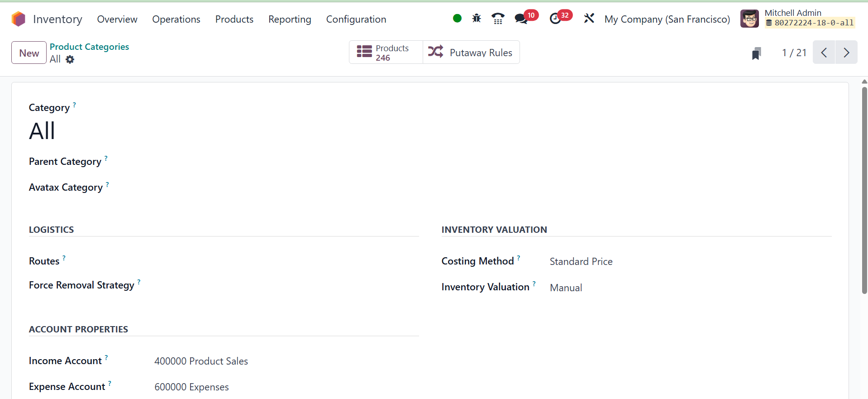Open the gear actions menu beside All
The width and height of the screenshot is (868, 399).
click(70, 59)
